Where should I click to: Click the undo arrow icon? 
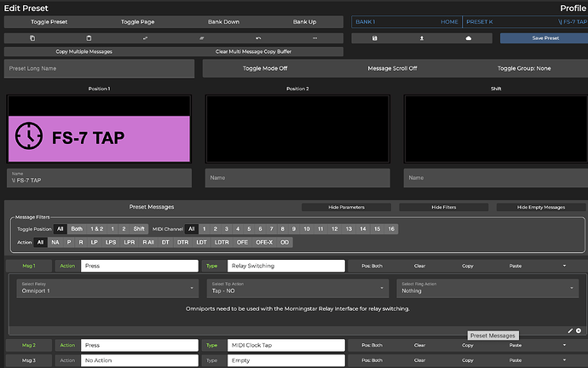pos(258,38)
